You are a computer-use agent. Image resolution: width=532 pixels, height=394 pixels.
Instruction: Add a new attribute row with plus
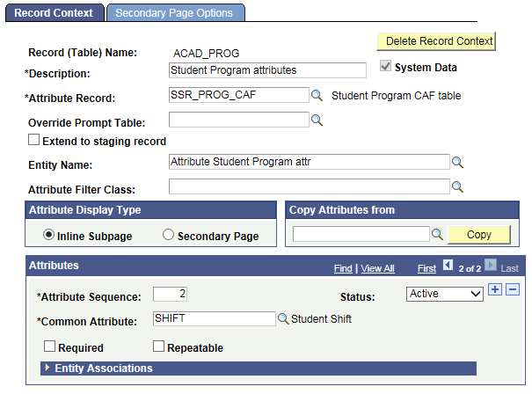(495, 289)
